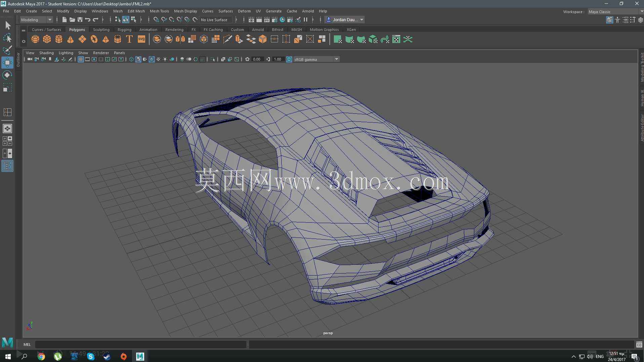
Task: Open the Edit Mesh menu
Action: [136, 11]
